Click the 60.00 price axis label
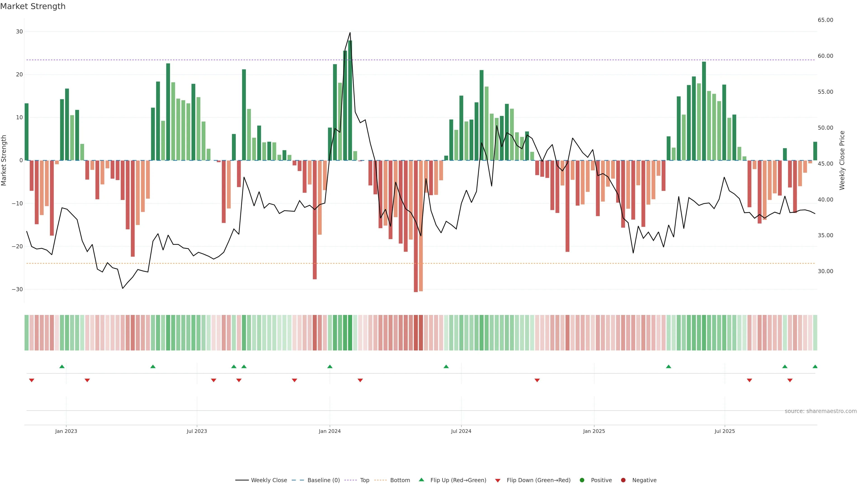868x488 pixels. tap(825, 56)
